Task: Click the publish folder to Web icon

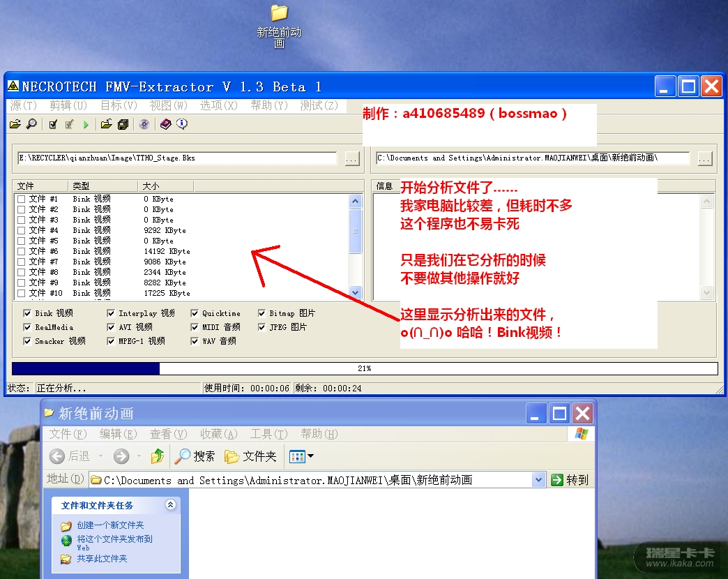Action: [x=66, y=541]
